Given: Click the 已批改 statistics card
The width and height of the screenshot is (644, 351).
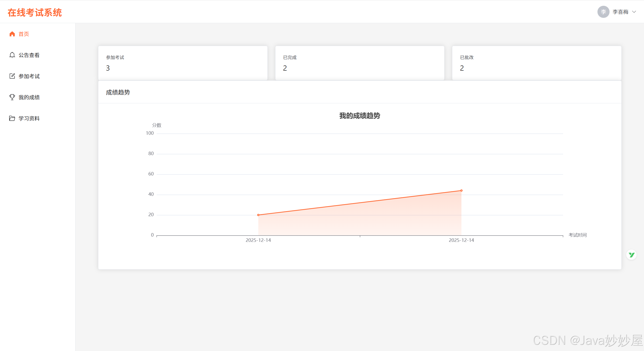Looking at the screenshot, I should [x=537, y=63].
